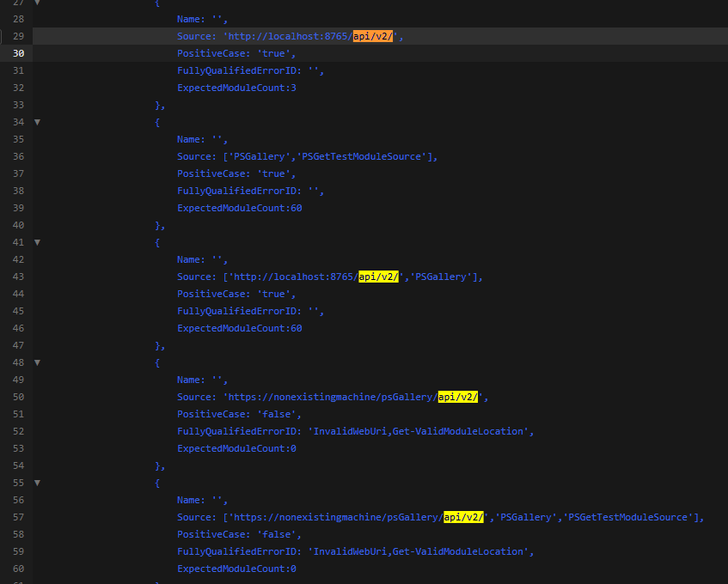Collapse the code block starting at line 48

tap(35, 362)
